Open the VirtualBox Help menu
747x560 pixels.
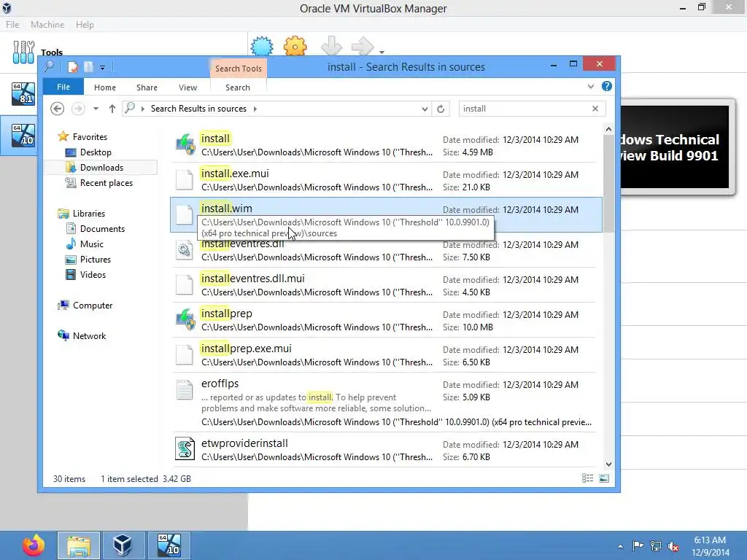pos(85,25)
